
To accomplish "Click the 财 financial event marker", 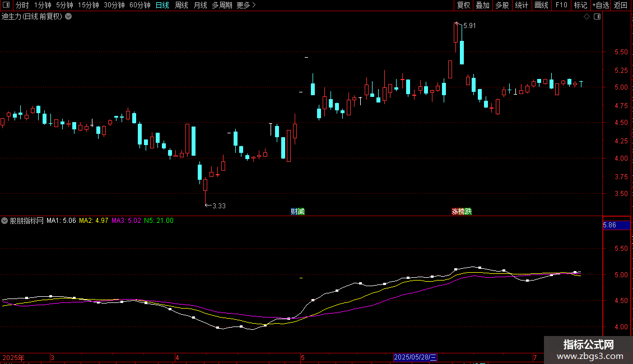I will 294,212.
